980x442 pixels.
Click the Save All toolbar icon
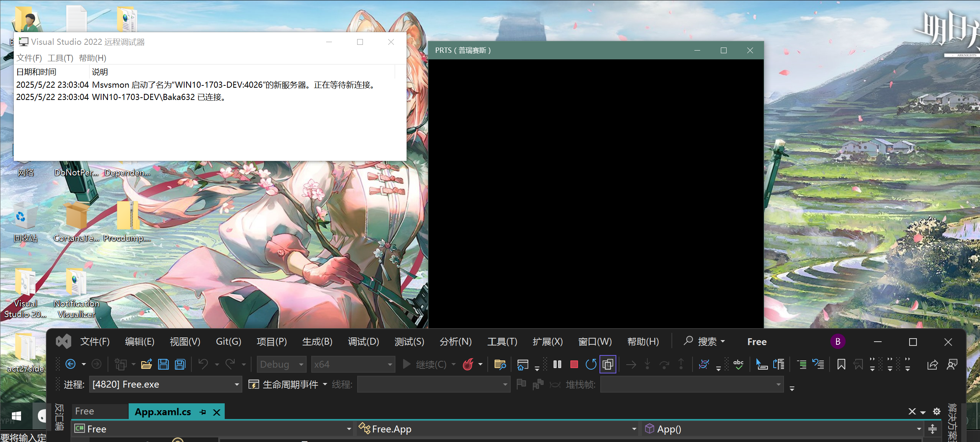pyautogui.click(x=180, y=364)
